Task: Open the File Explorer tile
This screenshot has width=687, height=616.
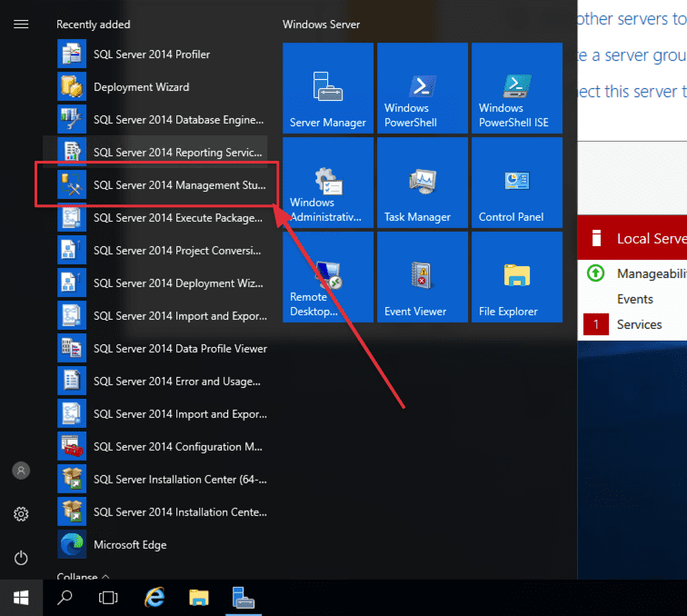Action: coord(517,277)
